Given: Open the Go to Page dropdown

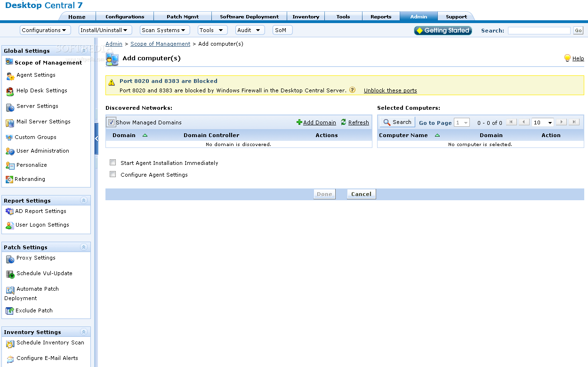Looking at the screenshot, I should pos(462,122).
